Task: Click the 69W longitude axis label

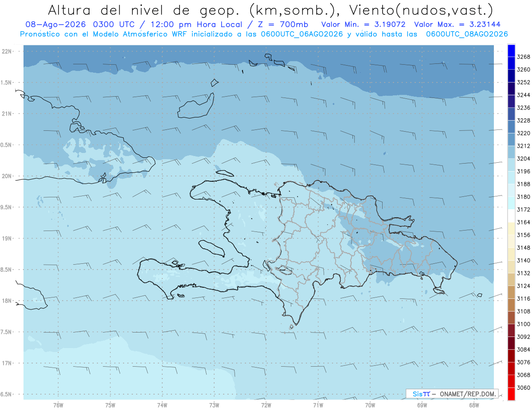Action: [x=422, y=404]
